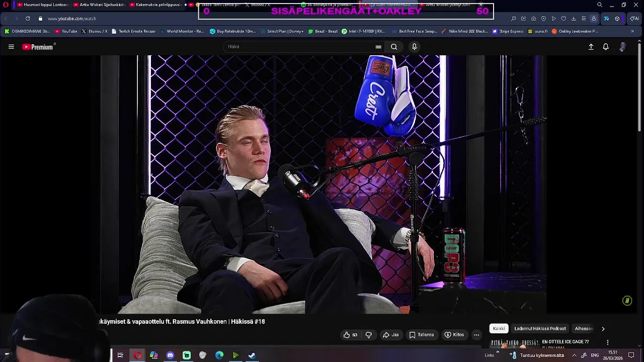644x362 pixels.
Task: Open Nike Mind 002 Black bookmark
Action: 464,31
